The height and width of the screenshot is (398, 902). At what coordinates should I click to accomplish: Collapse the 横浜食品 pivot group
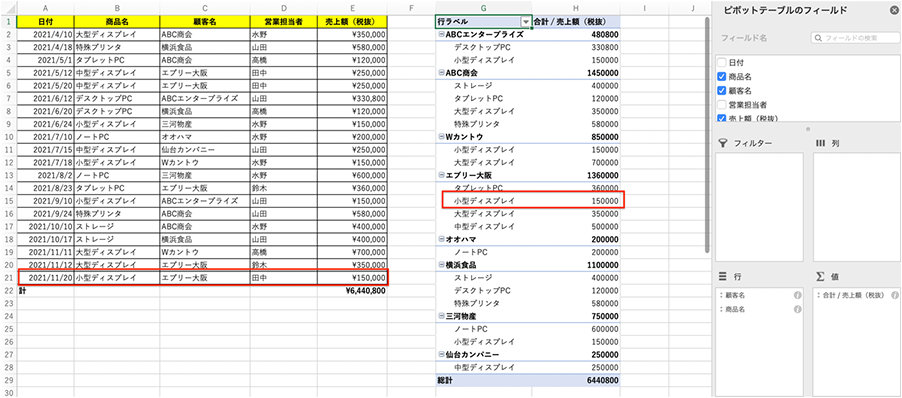point(441,265)
